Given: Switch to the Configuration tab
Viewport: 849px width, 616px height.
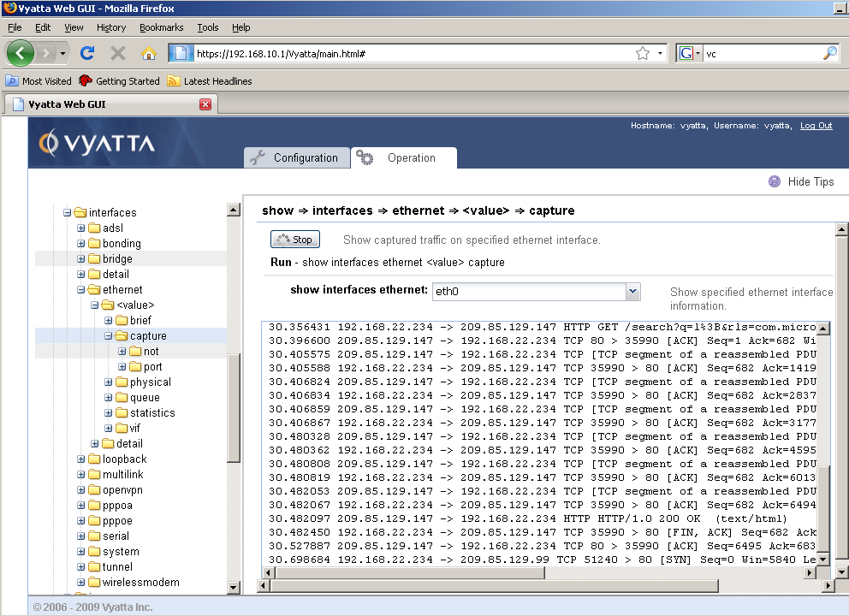Looking at the screenshot, I should click(x=297, y=158).
